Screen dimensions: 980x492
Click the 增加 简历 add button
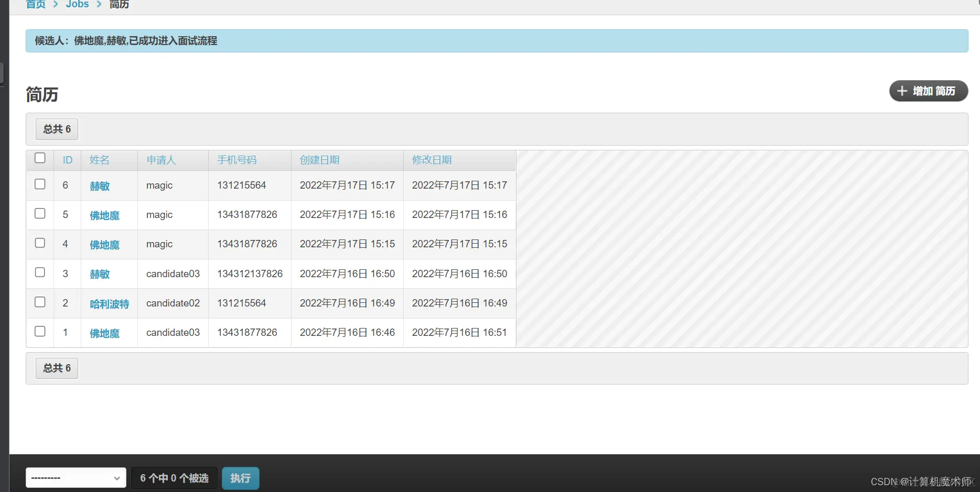point(928,91)
